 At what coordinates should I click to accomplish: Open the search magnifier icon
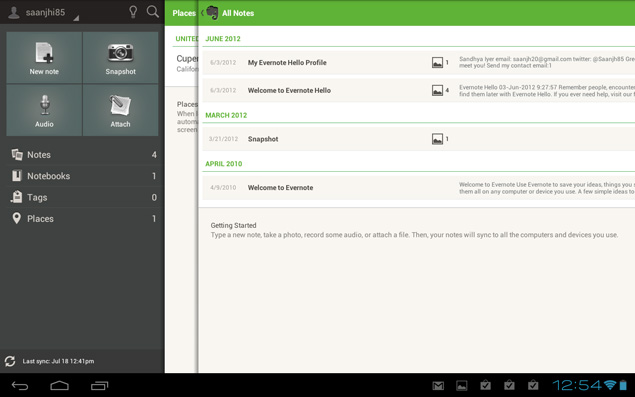(153, 12)
